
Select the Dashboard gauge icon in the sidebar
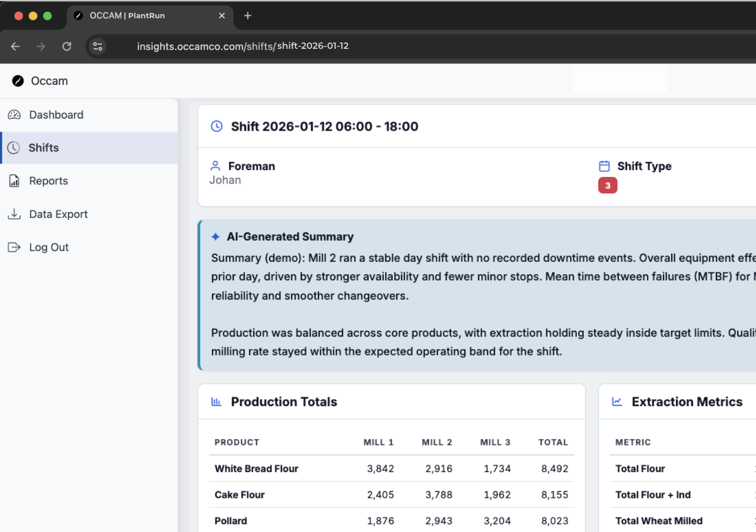[x=14, y=114]
